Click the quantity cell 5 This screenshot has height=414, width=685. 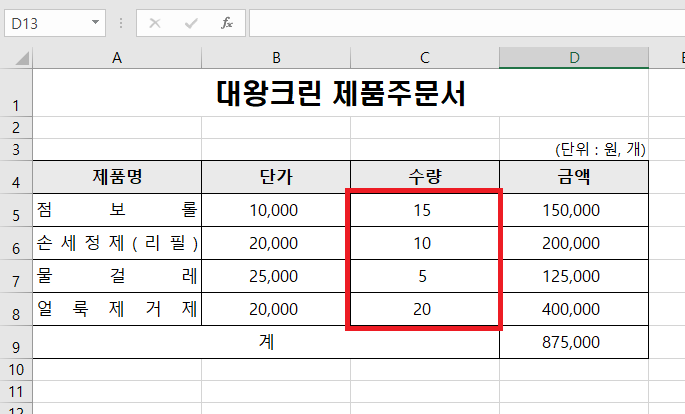pos(425,276)
